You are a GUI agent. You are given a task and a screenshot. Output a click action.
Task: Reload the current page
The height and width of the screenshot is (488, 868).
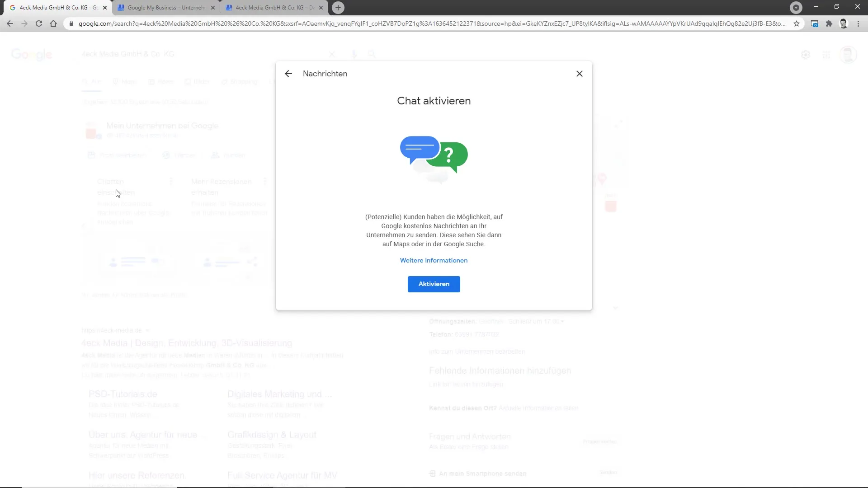39,23
